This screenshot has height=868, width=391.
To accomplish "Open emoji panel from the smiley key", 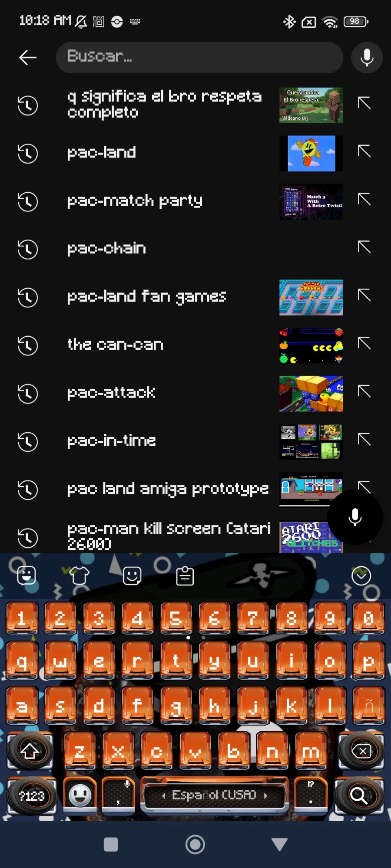I will [x=80, y=796].
